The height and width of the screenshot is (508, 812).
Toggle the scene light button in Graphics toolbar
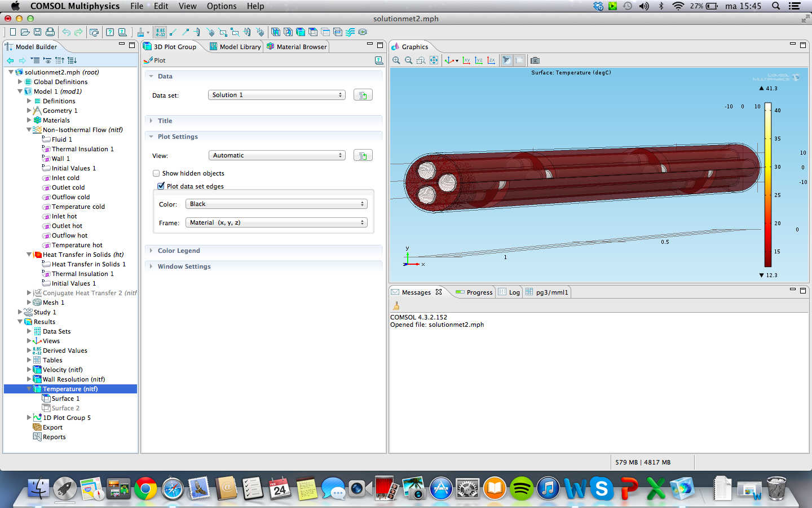point(506,60)
